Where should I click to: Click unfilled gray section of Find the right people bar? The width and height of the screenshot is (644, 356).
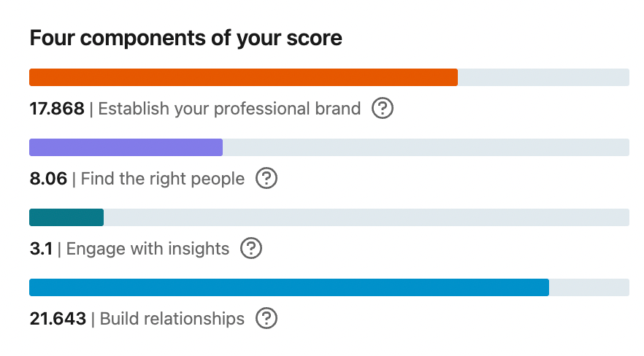point(425,147)
